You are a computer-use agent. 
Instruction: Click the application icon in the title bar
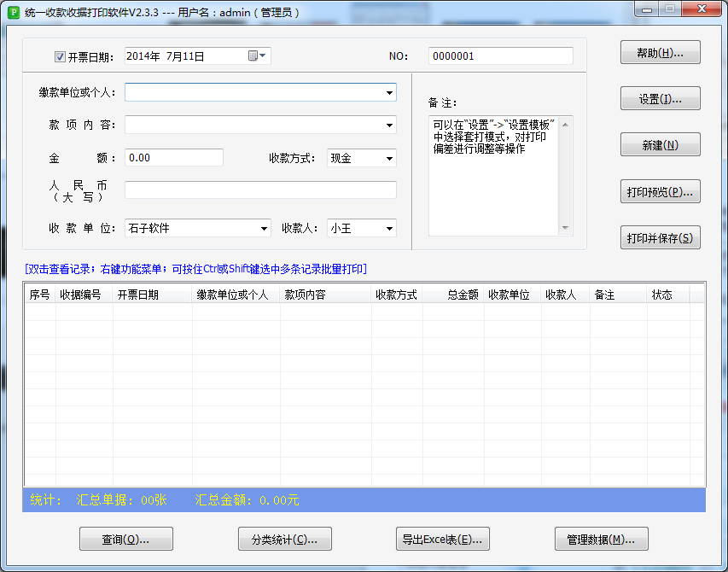click(12, 11)
